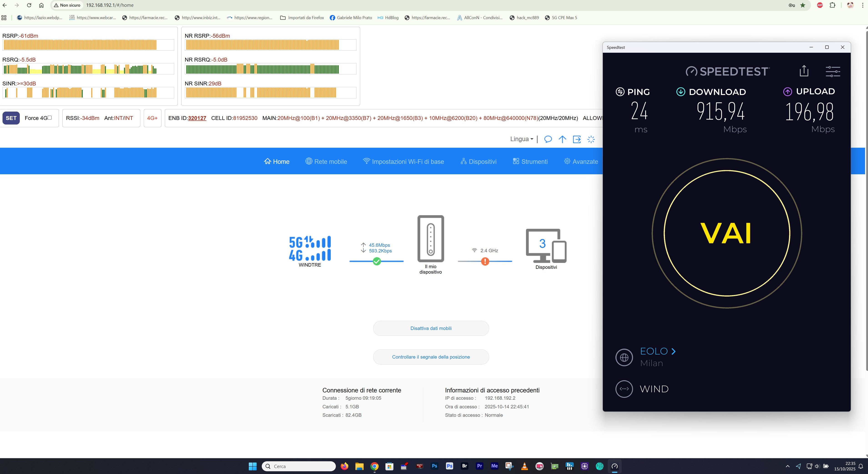Click the ENB ID 320127 link

pos(197,118)
